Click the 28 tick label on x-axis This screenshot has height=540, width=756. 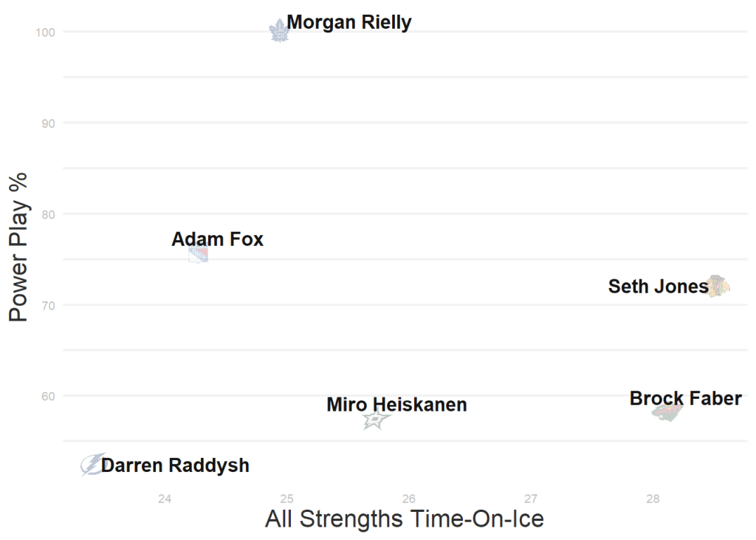(x=653, y=499)
